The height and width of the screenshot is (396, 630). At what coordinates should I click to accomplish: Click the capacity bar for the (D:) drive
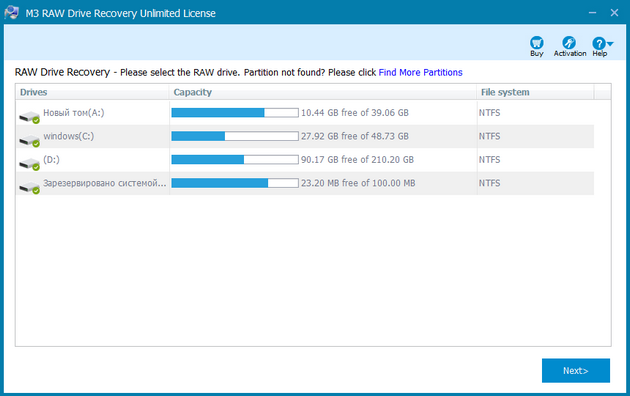coord(235,159)
